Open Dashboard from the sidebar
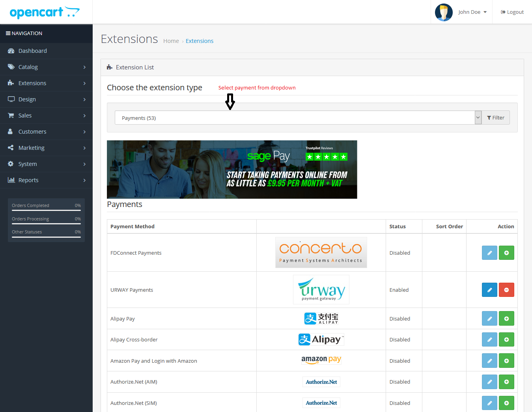 click(x=33, y=51)
